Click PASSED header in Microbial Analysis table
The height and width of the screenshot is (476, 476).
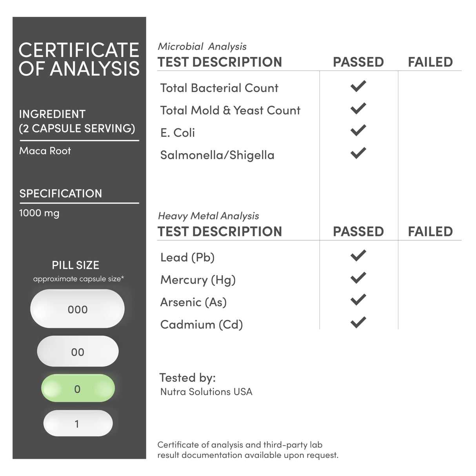click(x=358, y=62)
